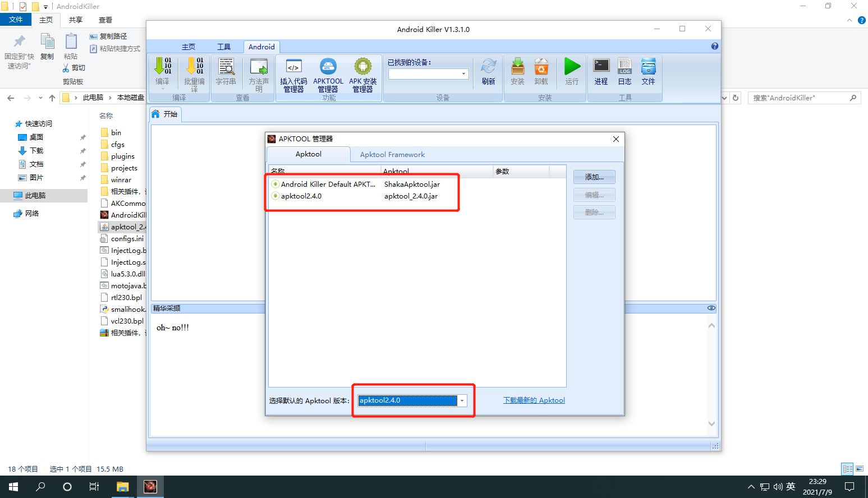Click the 添加... button
This screenshot has width=868, height=498.
pyautogui.click(x=594, y=177)
